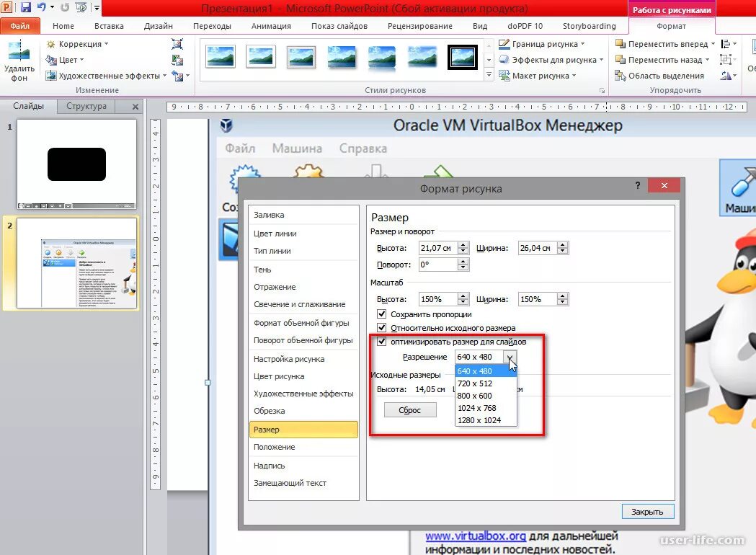The height and width of the screenshot is (555, 756).
Task: Select slide 2 thumbnail
Action: (x=76, y=263)
